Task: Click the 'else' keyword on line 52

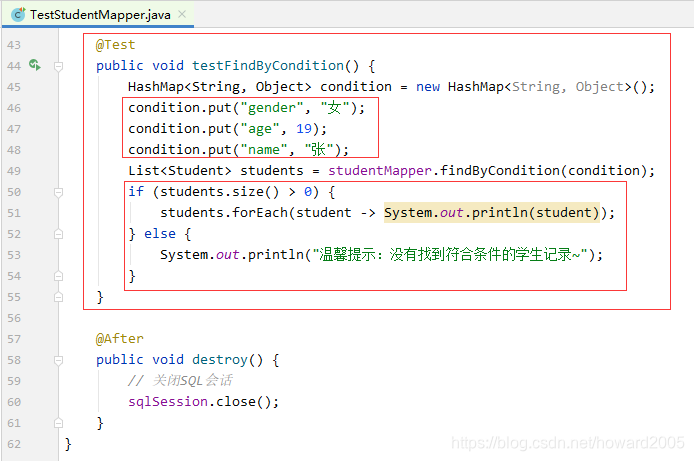Action: coord(160,233)
